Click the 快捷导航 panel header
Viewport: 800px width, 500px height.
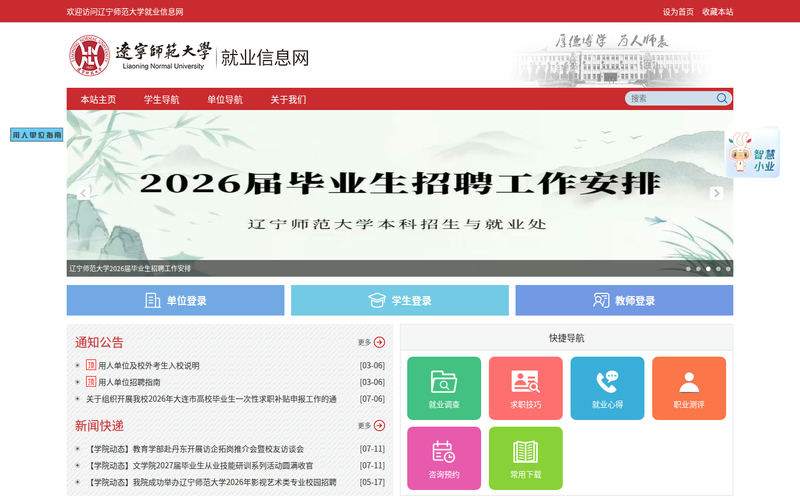point(566,338)
